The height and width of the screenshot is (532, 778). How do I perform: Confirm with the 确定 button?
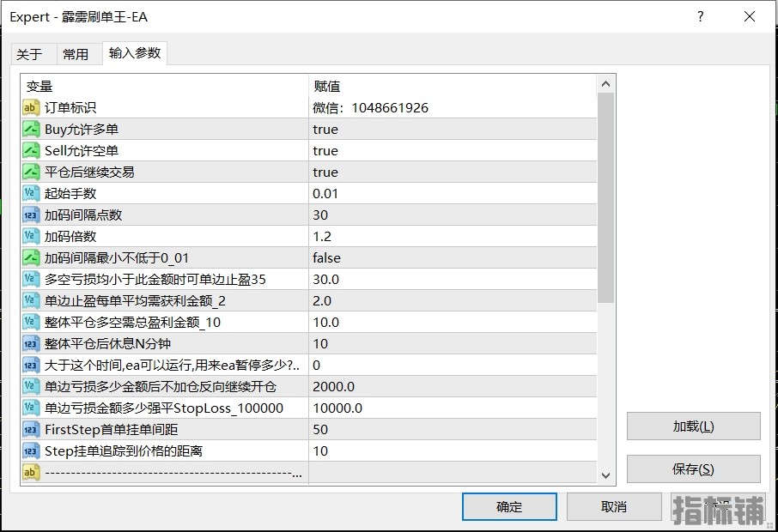(x=509, y=507)
